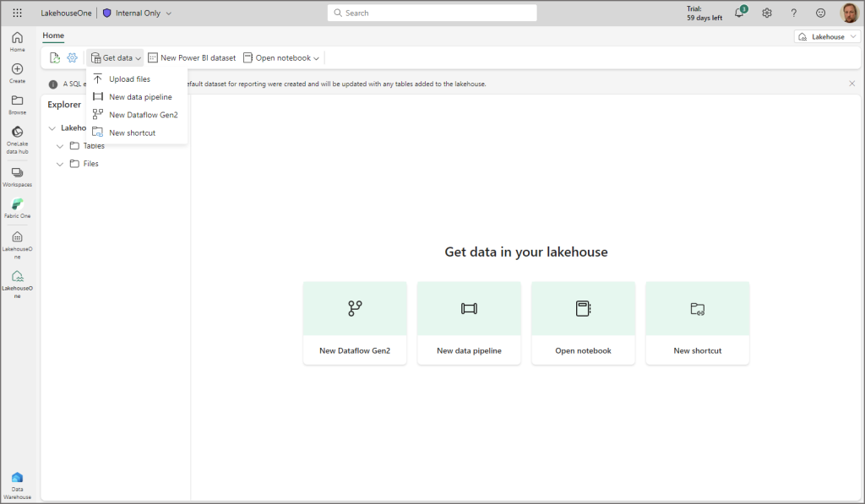
Task: Click the New shortcut card
Action: [x=697, y=323]
